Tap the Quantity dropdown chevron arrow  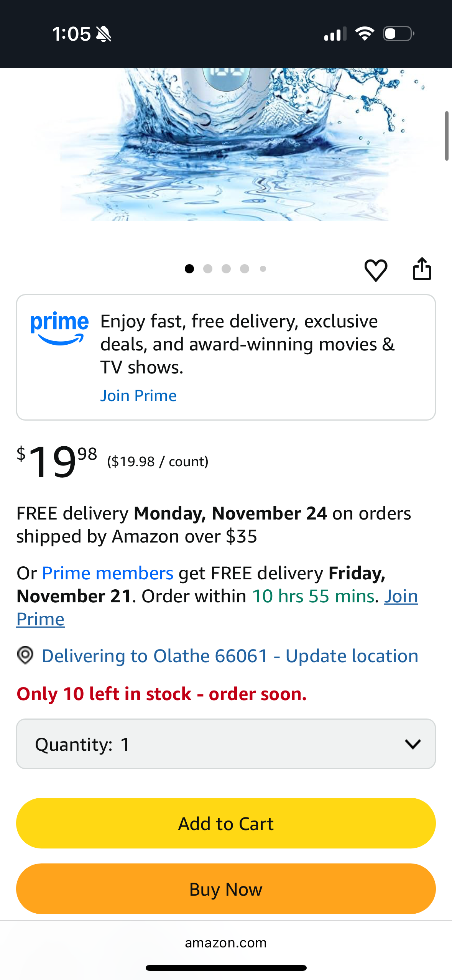pos(413,744)
